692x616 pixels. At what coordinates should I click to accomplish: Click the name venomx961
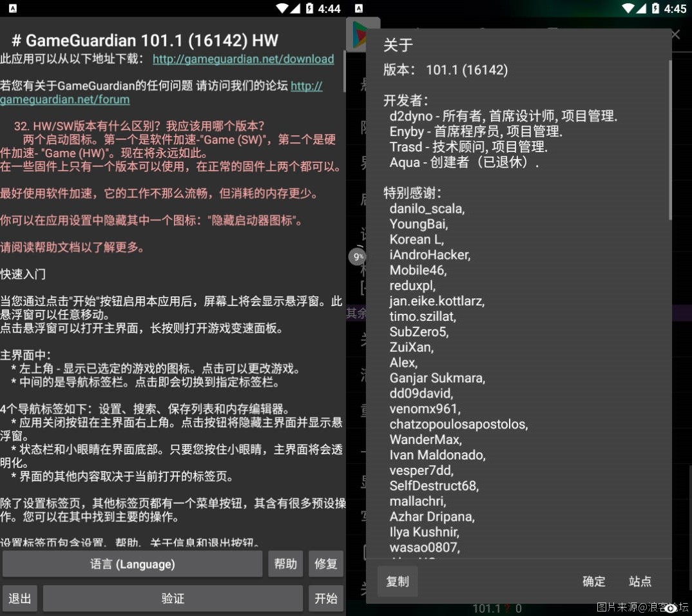pos(425,409)
